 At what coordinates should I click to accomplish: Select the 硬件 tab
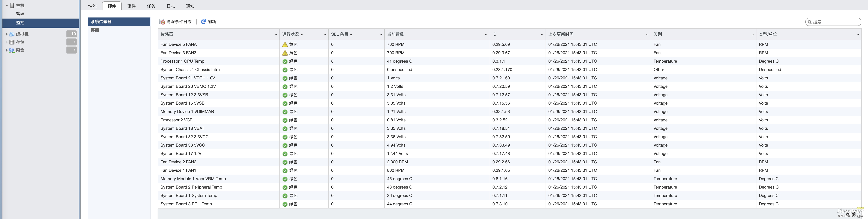click(x=112, y=6)
